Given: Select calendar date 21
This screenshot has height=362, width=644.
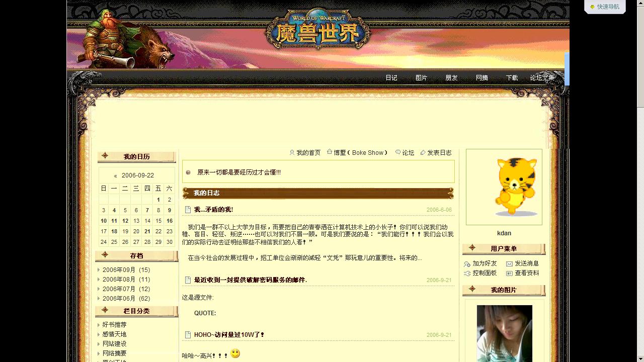Looking at the screenshot, I should pos(147,232).
